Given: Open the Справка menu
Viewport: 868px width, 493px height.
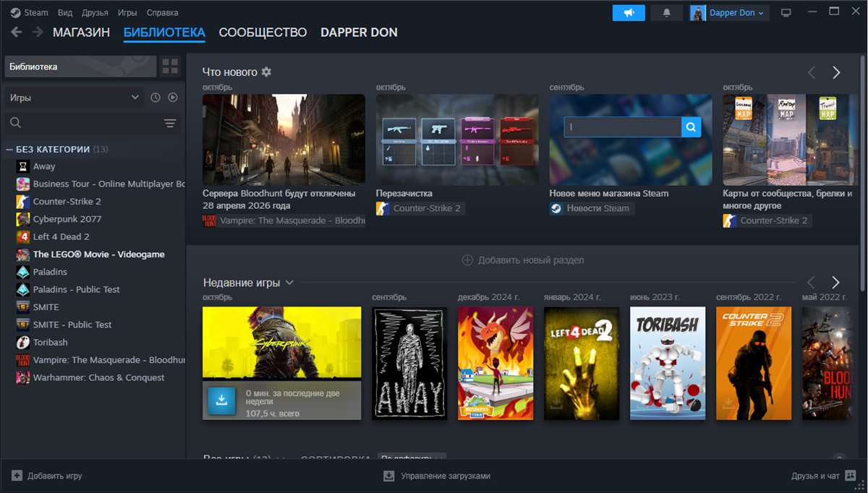Looking at the screenshot, I should (x=163, y=12).
